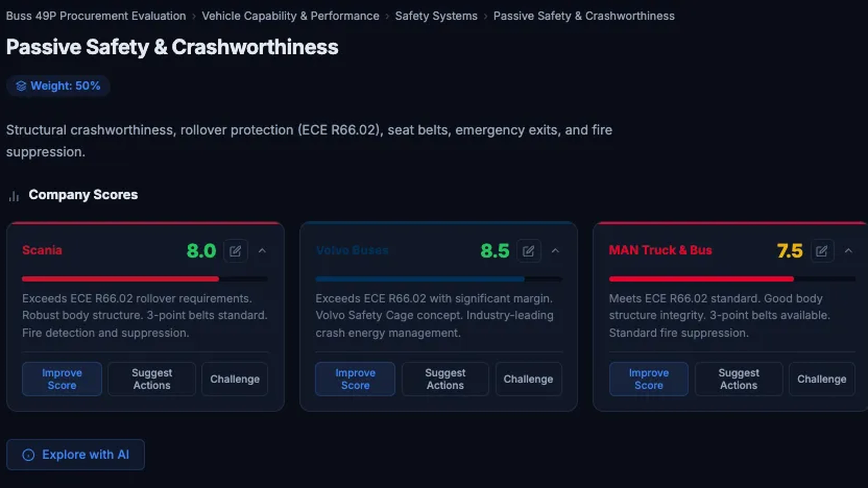The height and width of the screenshot is (488, 868).
Task: Click Challenge on the Scania card
Action: [x=235, y=379]
